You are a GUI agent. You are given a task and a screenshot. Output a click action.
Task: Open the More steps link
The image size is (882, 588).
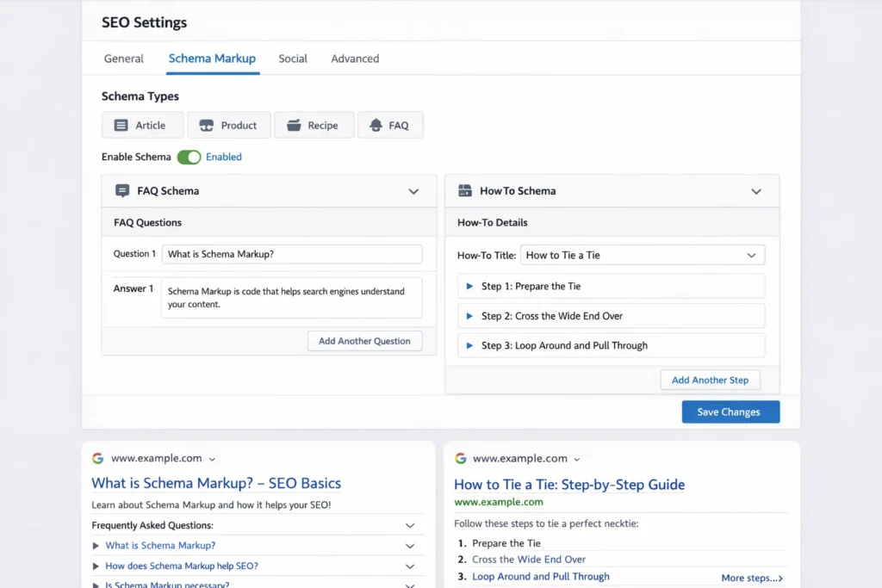point(752,579)
